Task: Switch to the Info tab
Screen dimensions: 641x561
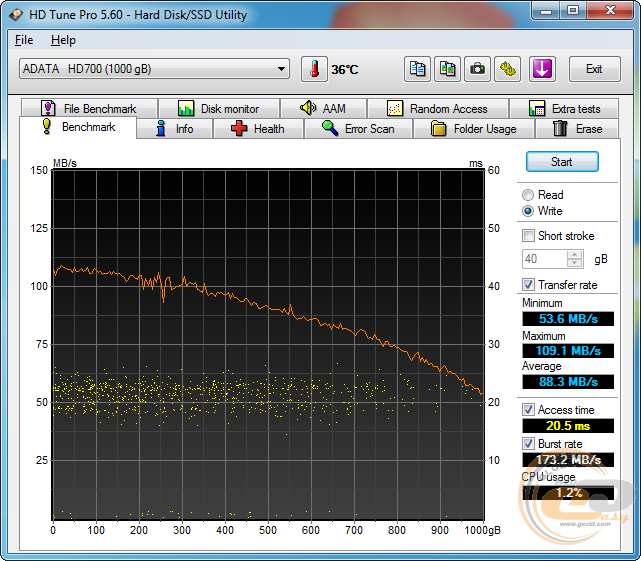Action: 175,129
